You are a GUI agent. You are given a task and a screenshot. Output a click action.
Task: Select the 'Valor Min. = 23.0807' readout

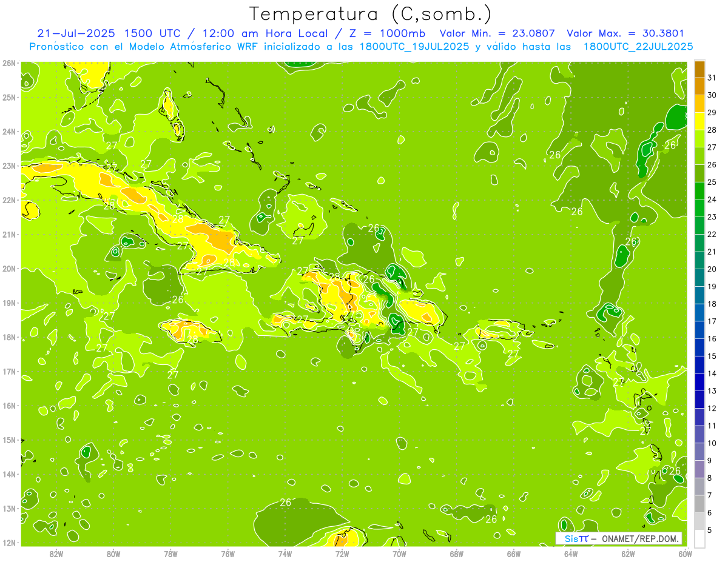click(x=498, y=33)
